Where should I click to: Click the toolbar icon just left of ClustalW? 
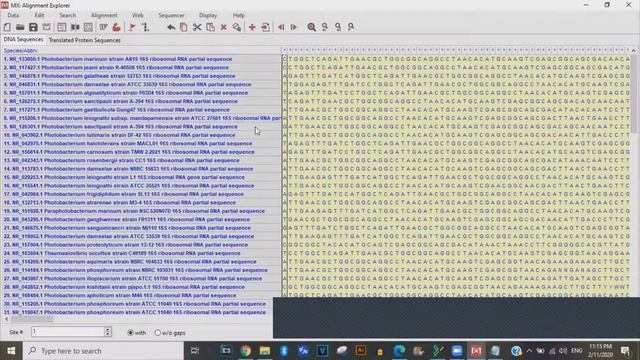coord(88,27)
